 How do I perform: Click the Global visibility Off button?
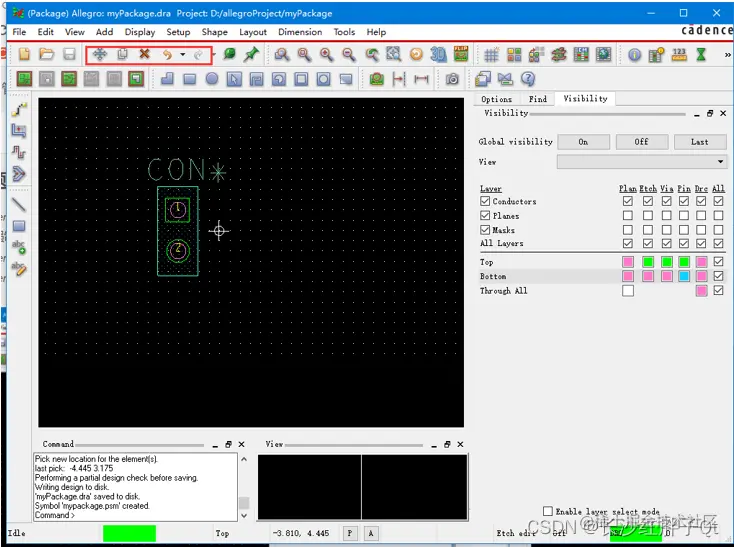tap(642, 142)
